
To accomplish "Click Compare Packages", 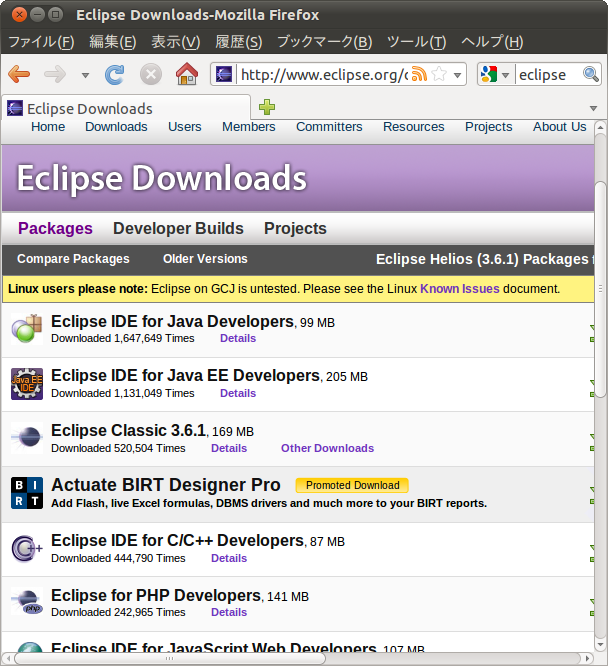I will click(x=73, y=259).
